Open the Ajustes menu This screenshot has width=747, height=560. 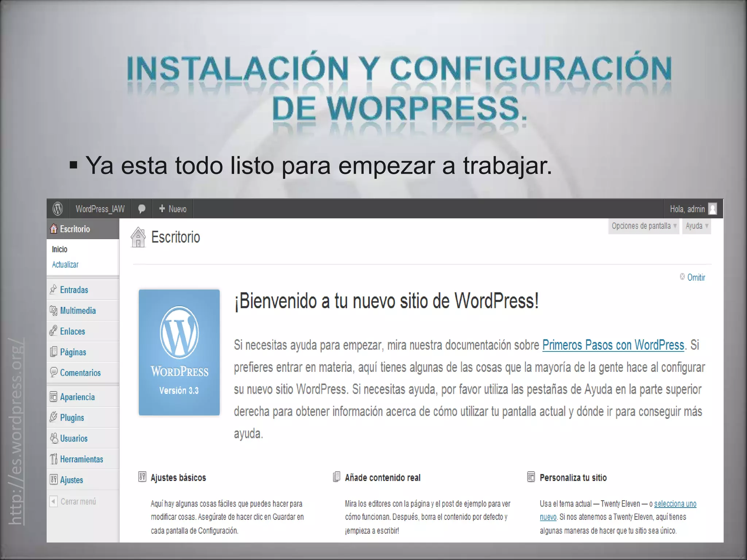(x=83, y=480)
